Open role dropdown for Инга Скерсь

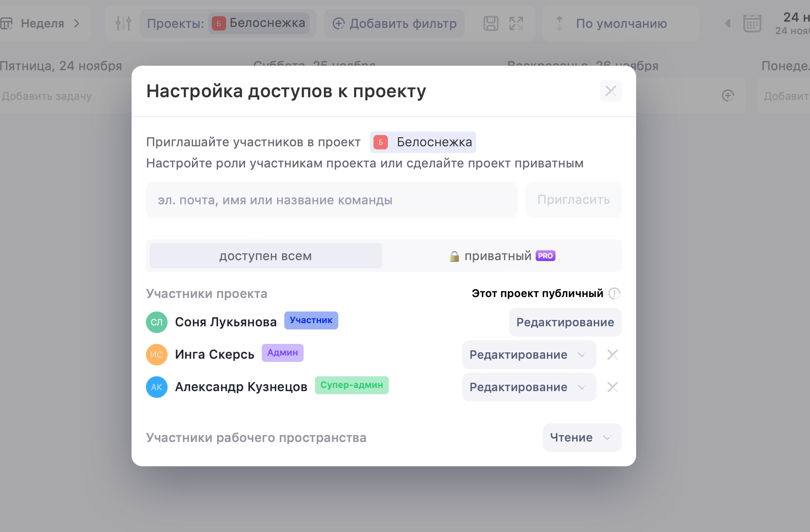(x=528, y=355)
